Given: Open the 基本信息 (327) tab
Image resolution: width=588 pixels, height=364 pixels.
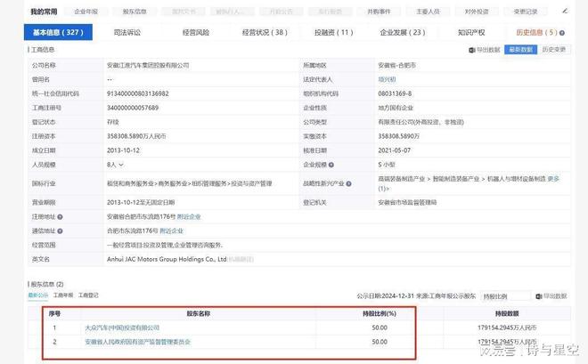Looking at the screenshot, I should point(58,32).
